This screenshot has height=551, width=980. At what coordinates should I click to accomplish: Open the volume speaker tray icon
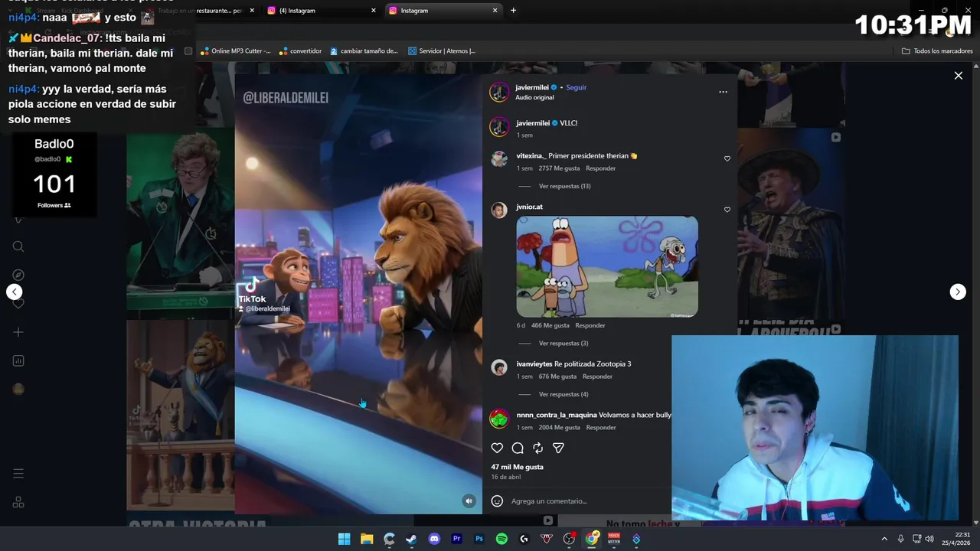tap(929, 539)
